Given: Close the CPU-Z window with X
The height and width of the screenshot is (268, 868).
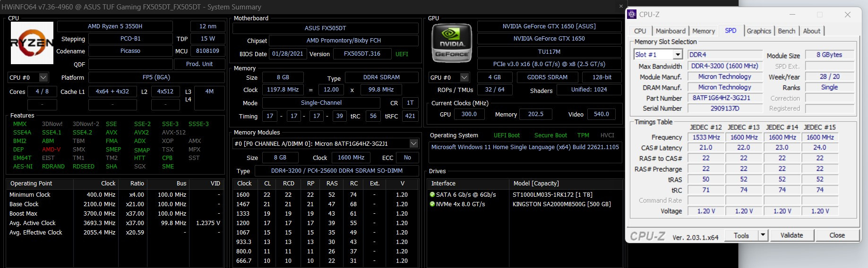Looking at the screenshot, I should [x=848, y=15].
